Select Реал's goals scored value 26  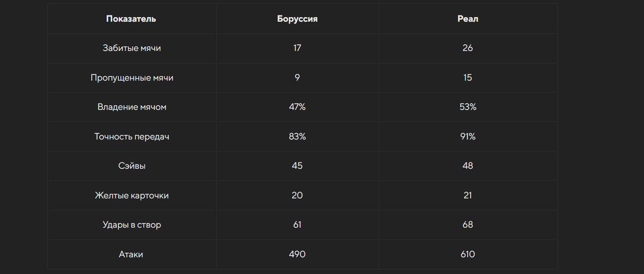click(x=467, y=48)
